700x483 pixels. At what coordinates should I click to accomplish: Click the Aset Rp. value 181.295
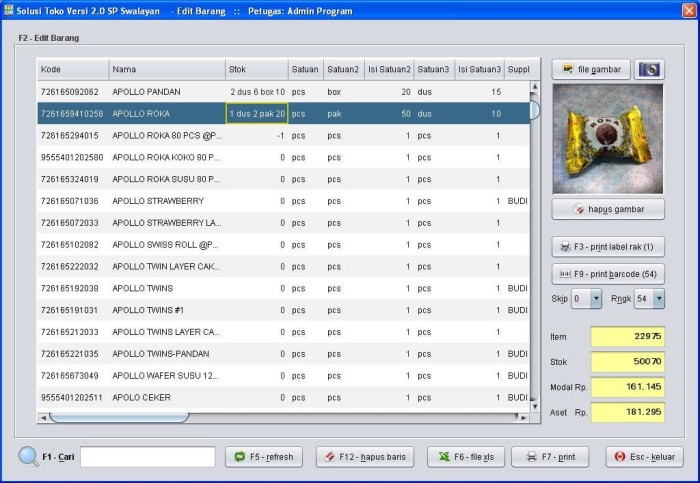(x=628, y=412)
